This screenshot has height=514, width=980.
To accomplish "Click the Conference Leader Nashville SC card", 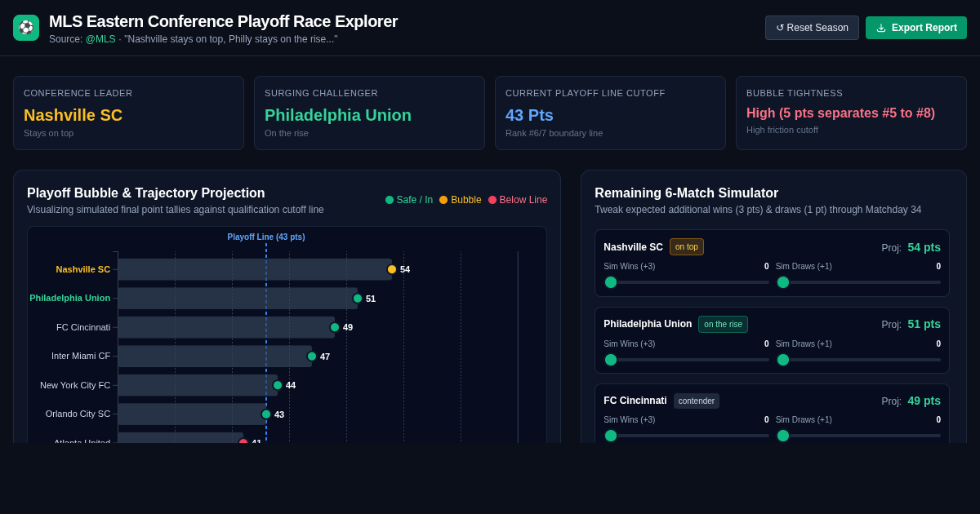I will tap(128, 113).
